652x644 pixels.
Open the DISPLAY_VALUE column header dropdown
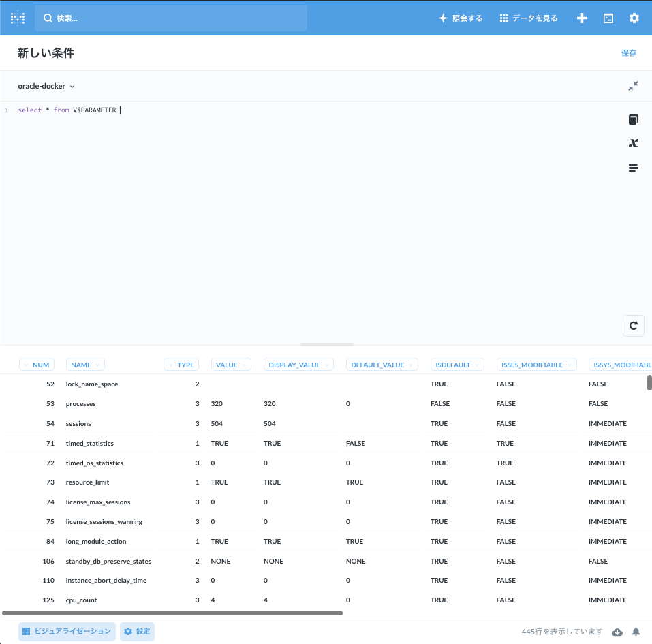pos(298,365)
